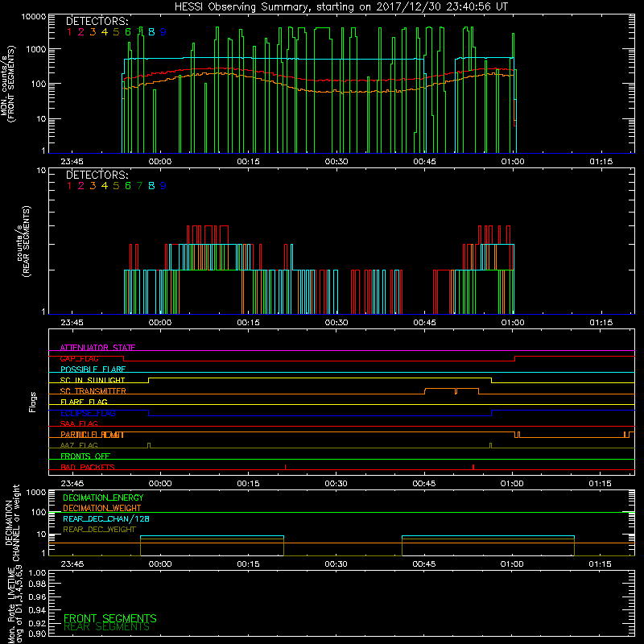Screen dimensions: 644x644
Task: Click the ECLIPSE_FLAG label
Action: [88, 413]
